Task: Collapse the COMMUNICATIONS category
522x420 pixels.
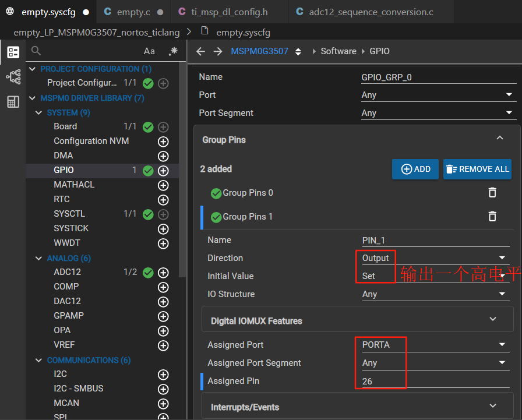Action: pos(38,360)
